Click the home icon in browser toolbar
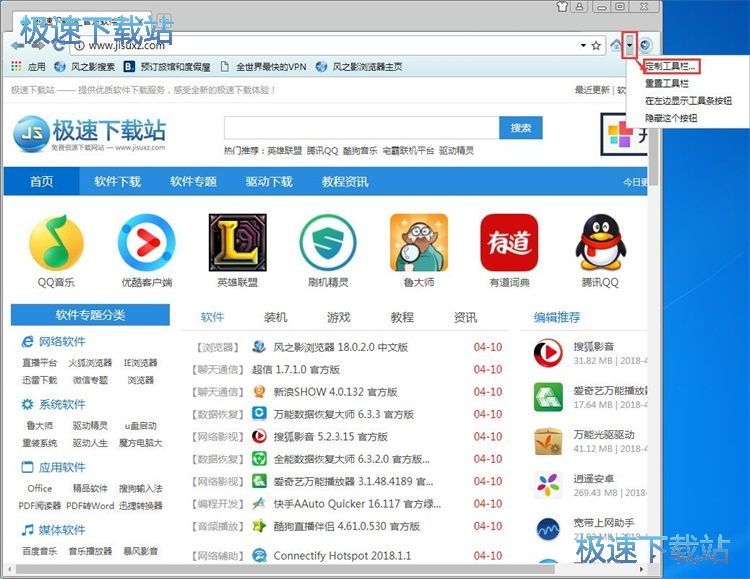 tap(616, 45)
